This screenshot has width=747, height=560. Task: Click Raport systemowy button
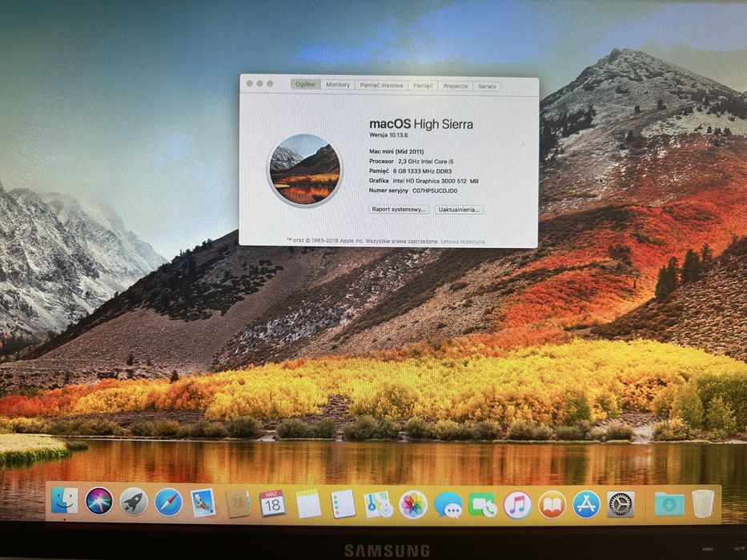click(399, 210)
